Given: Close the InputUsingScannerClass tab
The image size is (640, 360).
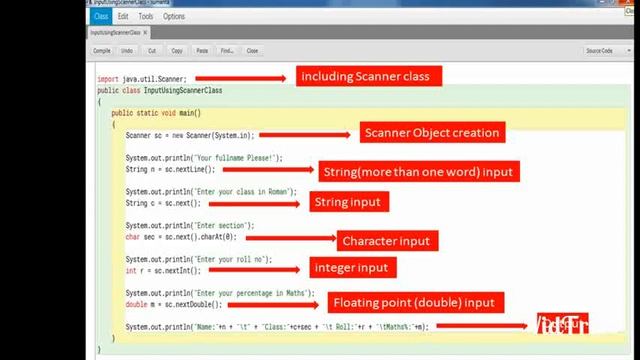Looking at the screenshot, I should (x=145, y=32).
